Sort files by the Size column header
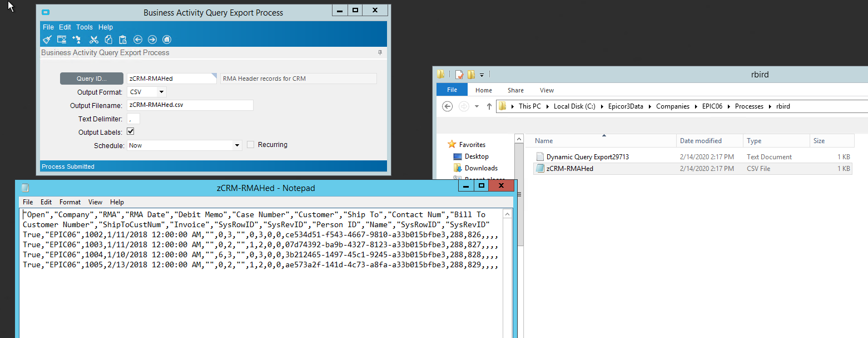Viewport: 868px width, 338px height. coord(831,141)
